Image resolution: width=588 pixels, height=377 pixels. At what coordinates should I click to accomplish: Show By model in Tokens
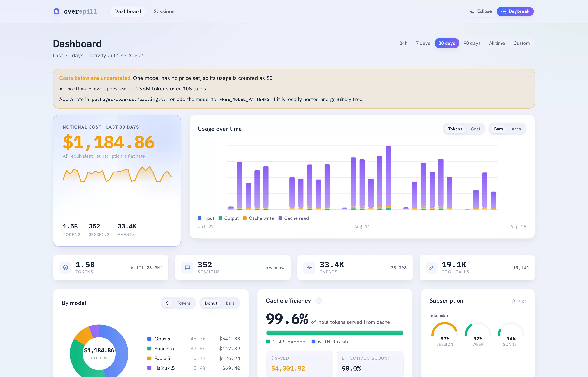[x=184, y=303]
